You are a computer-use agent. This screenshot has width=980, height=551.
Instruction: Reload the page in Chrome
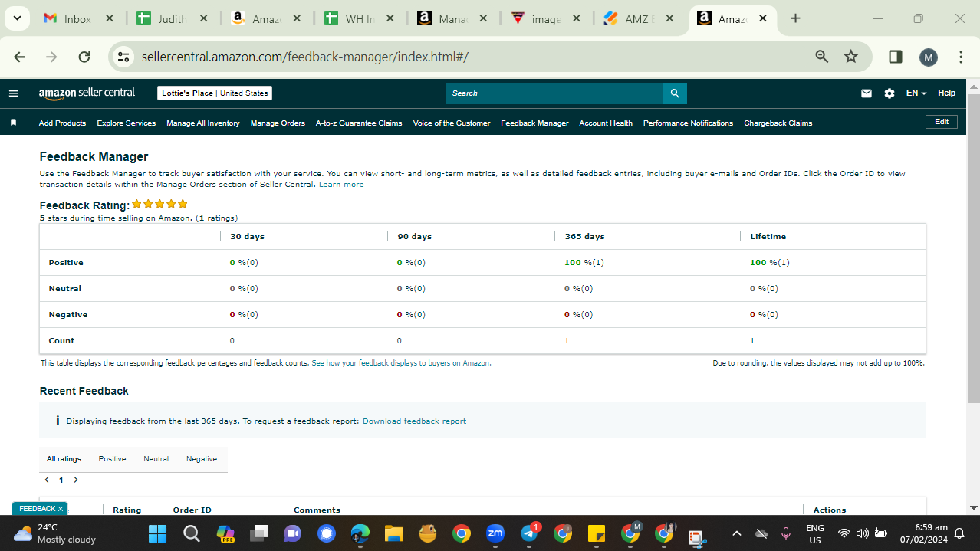click(x=84, y=57)
